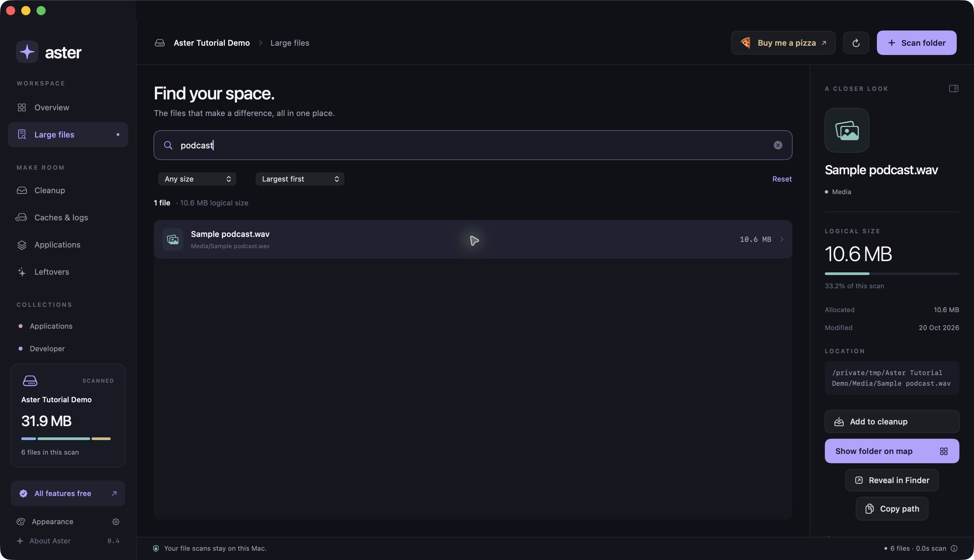This screenshot has width=974, height=560.
Task: Open the Largest first sort dropdown
Action: coord(300,179)
